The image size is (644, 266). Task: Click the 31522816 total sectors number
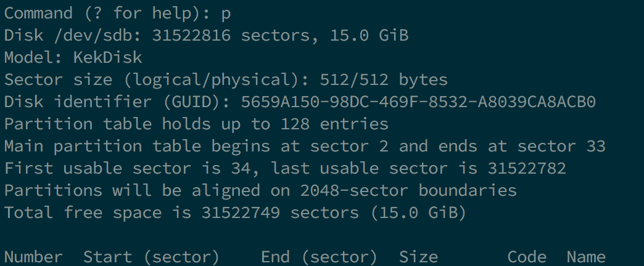(x=191, y=35)
